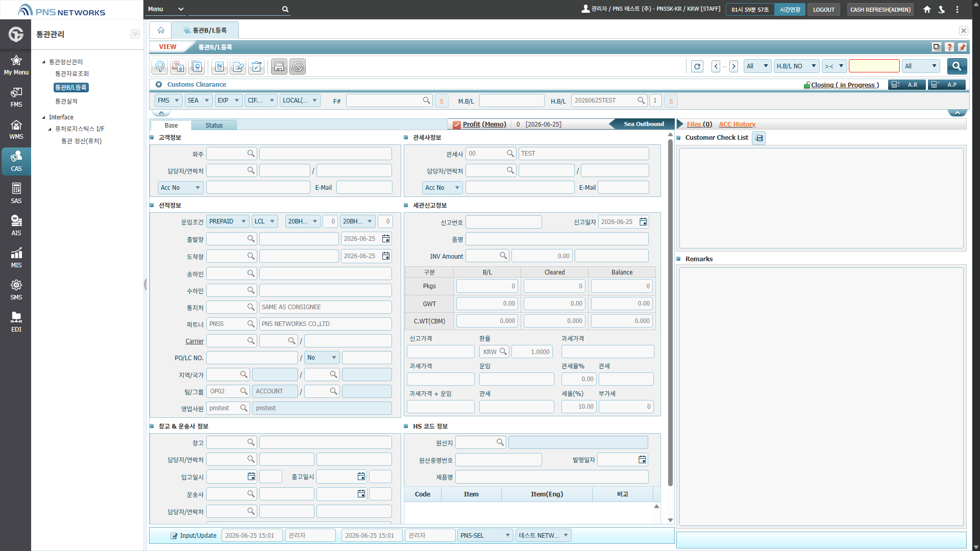Viewport: 980px width, 551px height.
Task: Switch to the Status tab
Action: pyautogui.click(x=214, y=126)
